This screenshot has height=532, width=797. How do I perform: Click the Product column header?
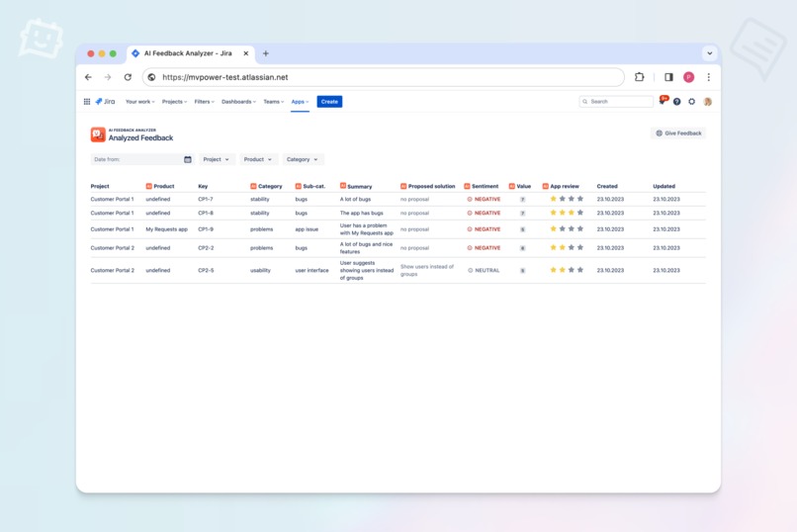click(x=160, y=187)
